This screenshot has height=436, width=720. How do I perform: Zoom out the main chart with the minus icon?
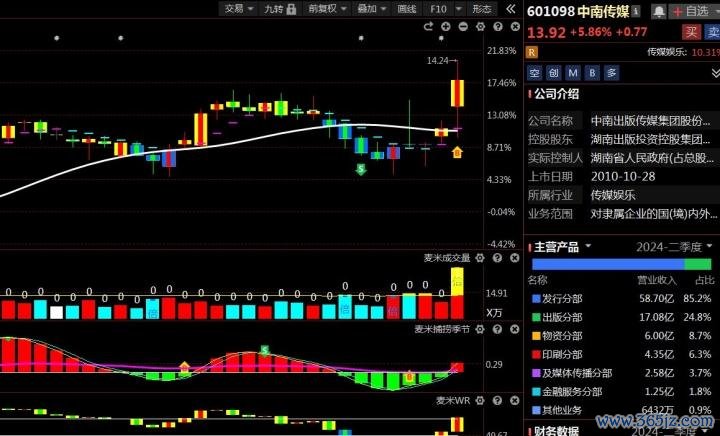tap(463, 27)
